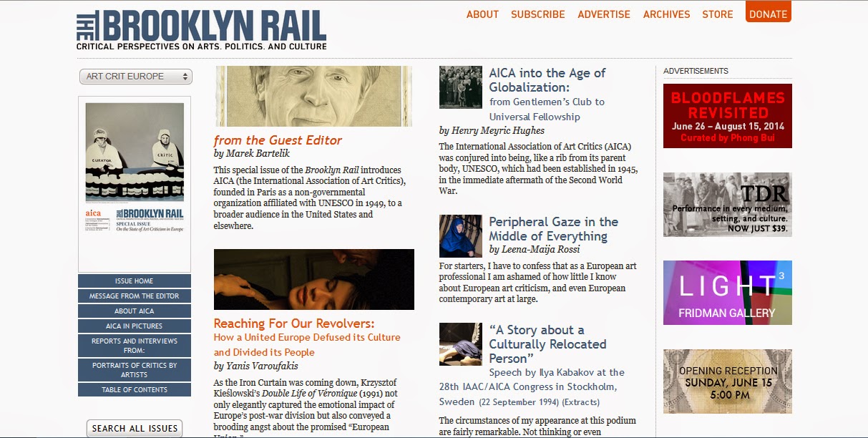868x438 pixels.
Task: Click the TDR performance advertisement
Action: (x=728, y=205)
